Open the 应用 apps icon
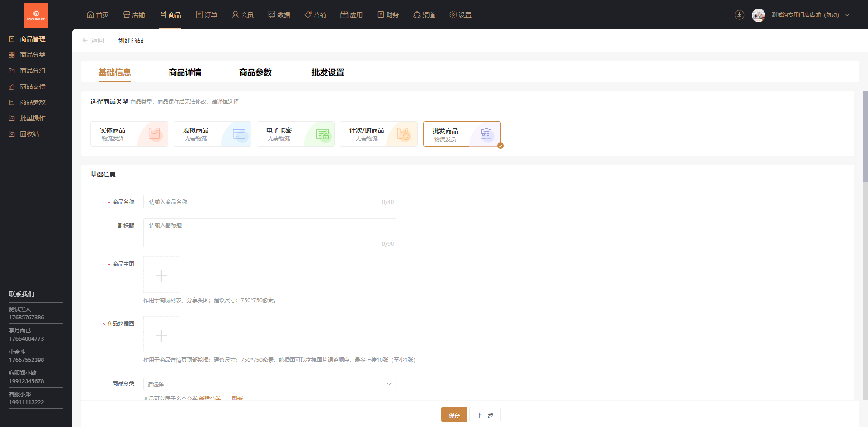The width and height of the screenshot is (868, 427). click(x=344, y=14)
